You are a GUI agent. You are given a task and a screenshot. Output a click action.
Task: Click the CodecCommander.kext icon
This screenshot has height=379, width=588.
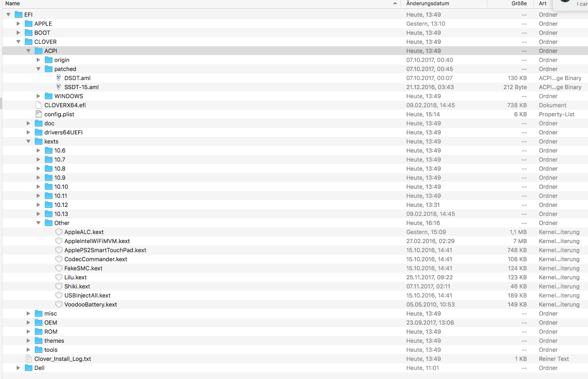pyautogui.click(x=59, y=259)
